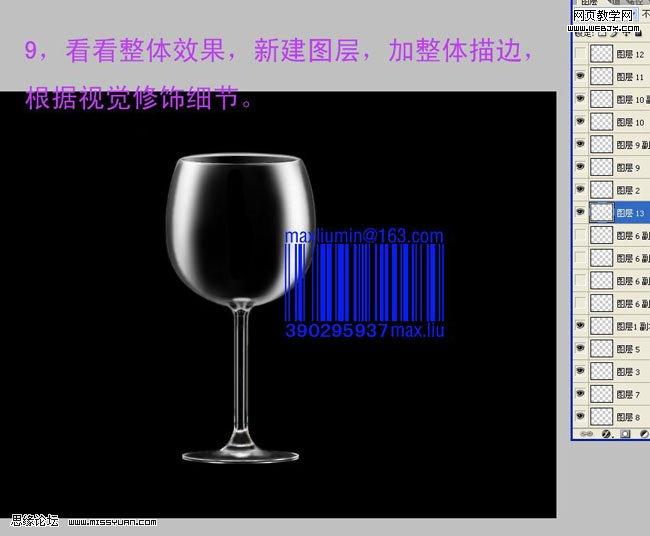Show hidden layer 图层 12

point(580,53)
